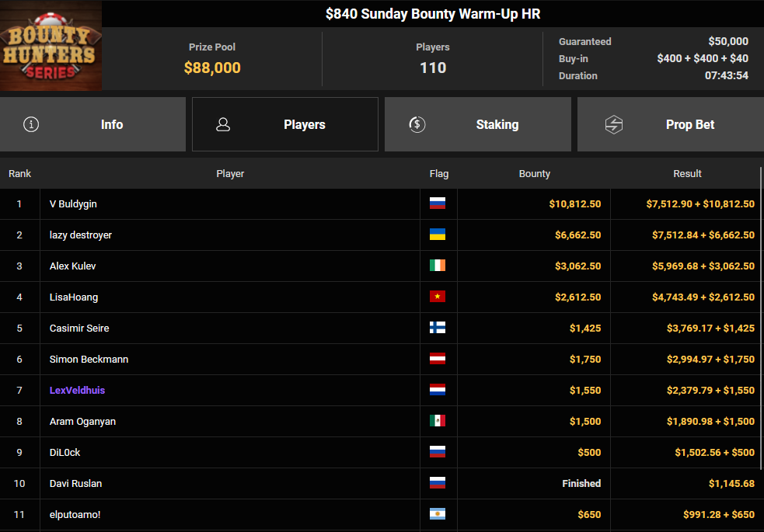Sort by the Bounty column header
Viewport: 764px width, 532px height.
(534, 173)
